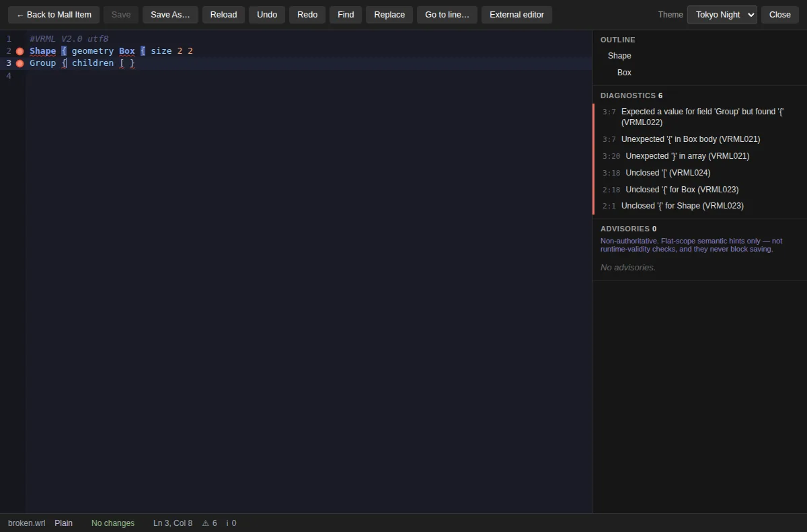The image size is (807, 532).
Task: Open the Replace tool
Action: pyautogui.click(x=389, y=15)
